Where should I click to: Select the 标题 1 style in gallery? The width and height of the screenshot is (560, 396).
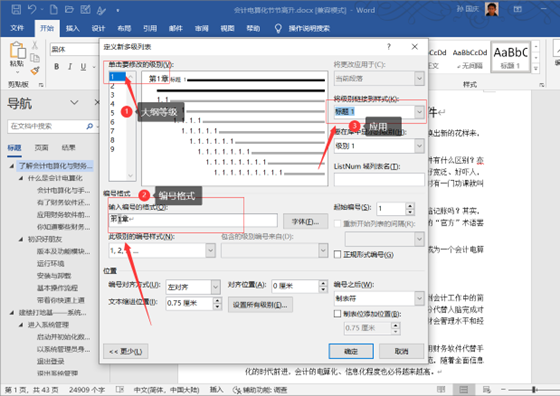pos(510,57)
